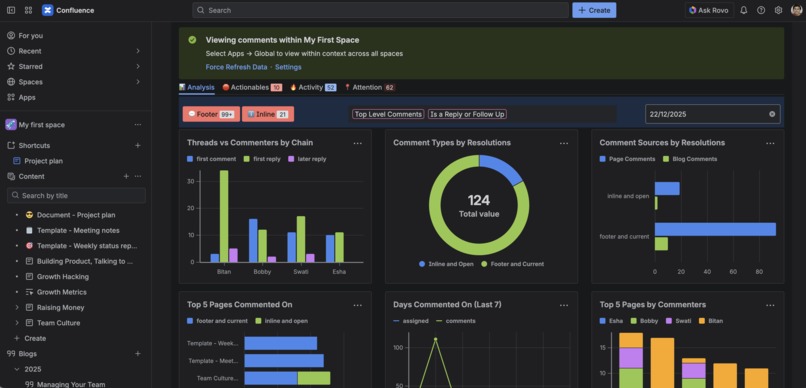Open the help question mark icon
The image size is (806, 388).
tap(761, 10)
